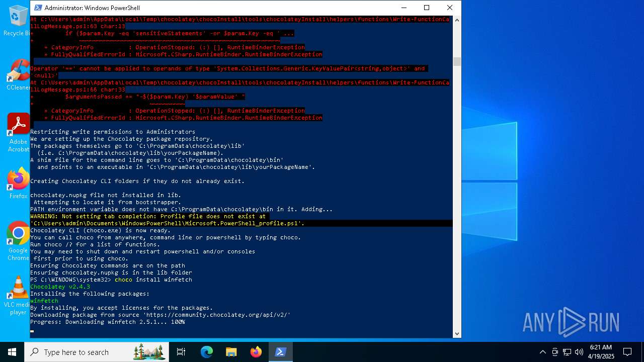Click the 'choco install winfetch' command line
Screen dimensions: 644x362
[153, 280]
